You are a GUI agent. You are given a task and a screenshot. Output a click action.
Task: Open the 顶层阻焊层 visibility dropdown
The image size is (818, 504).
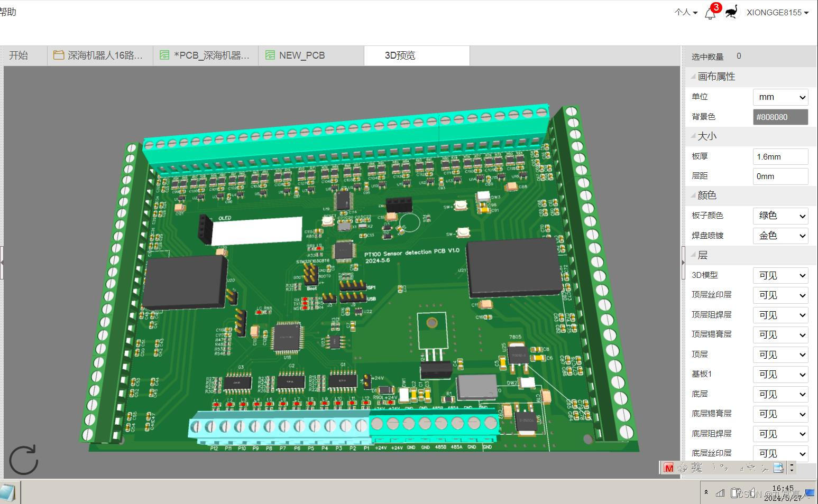[x=780, y=315]
